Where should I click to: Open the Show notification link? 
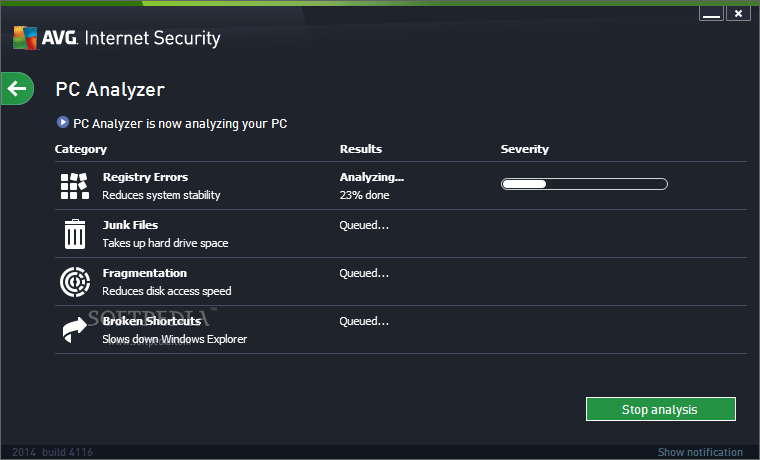700,452
